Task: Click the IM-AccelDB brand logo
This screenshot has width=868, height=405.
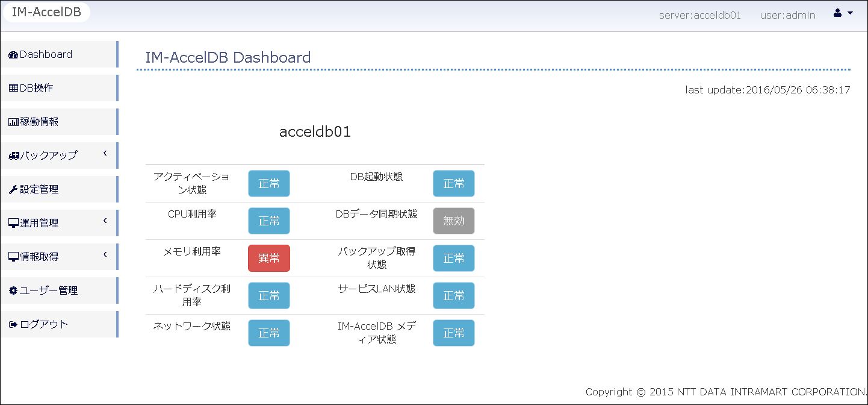Action: point(46,13)
